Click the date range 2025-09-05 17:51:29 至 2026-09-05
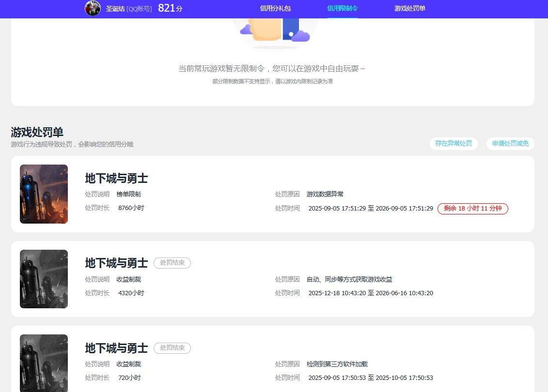The height and width of the screenshot is (392, 548). tap(371, 209)
